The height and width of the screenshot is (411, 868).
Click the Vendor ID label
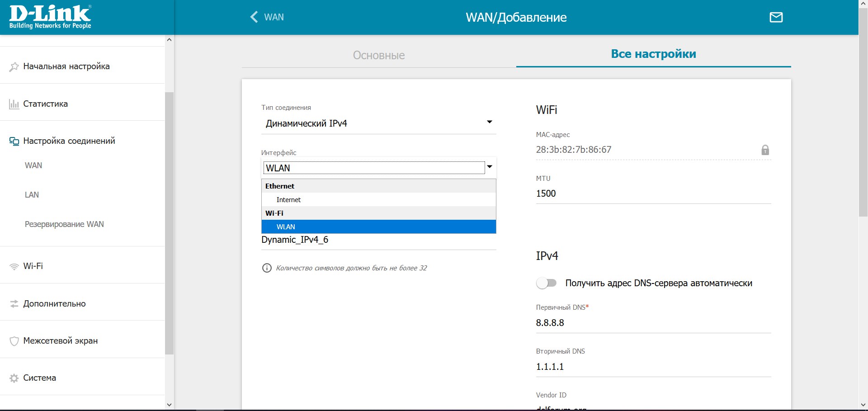click(551, 395)
